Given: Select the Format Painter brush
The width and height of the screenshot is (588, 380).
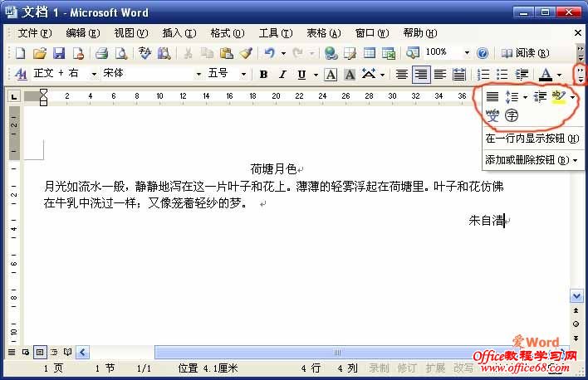Looking at the screenshot, I should pyautogui.click(x=246, y=53).
